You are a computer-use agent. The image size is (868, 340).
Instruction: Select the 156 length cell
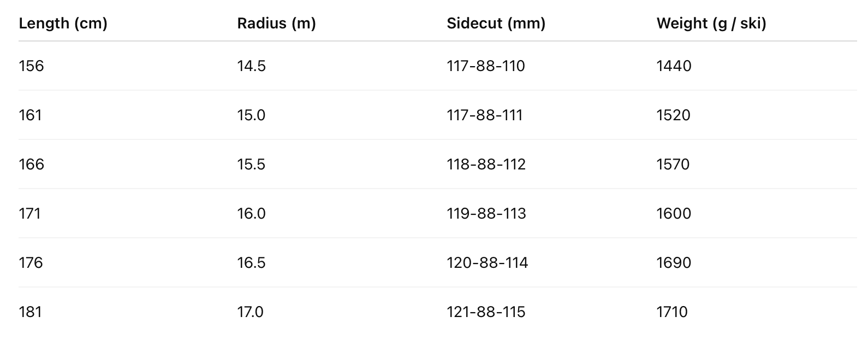(x=31, y=66)
